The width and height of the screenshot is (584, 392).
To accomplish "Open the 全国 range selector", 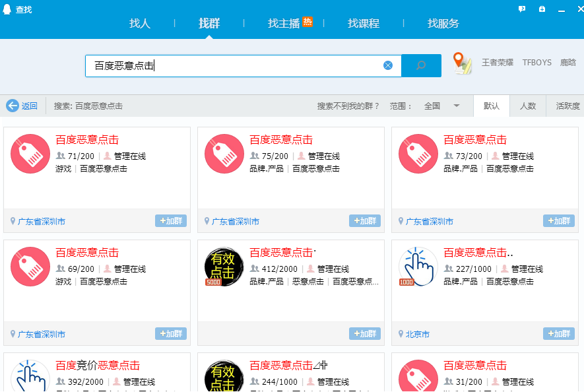I will click(x=432, y=106).
